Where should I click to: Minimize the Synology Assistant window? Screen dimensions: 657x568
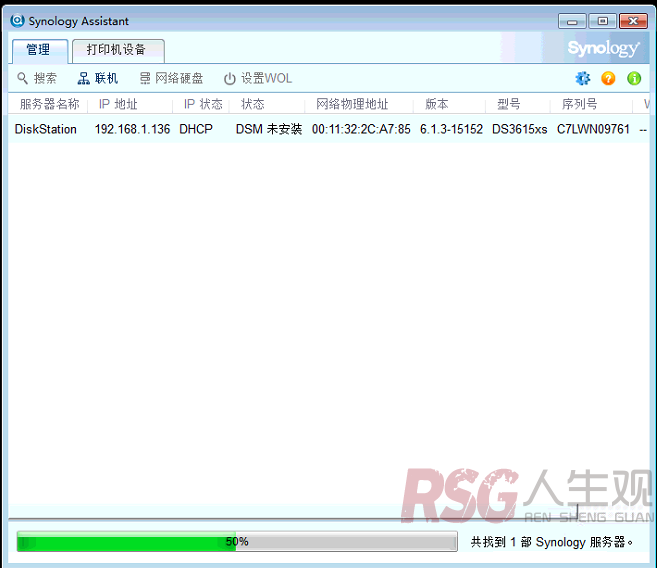572,21
